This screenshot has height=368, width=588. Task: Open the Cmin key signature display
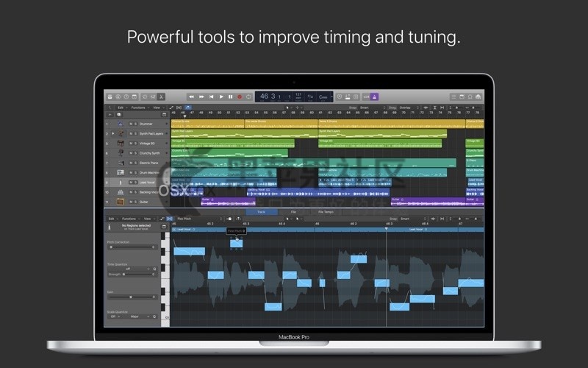coord(323,97)
